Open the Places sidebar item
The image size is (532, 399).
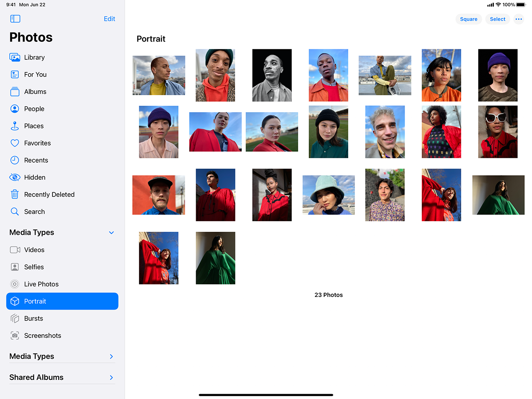coord(62,126)
